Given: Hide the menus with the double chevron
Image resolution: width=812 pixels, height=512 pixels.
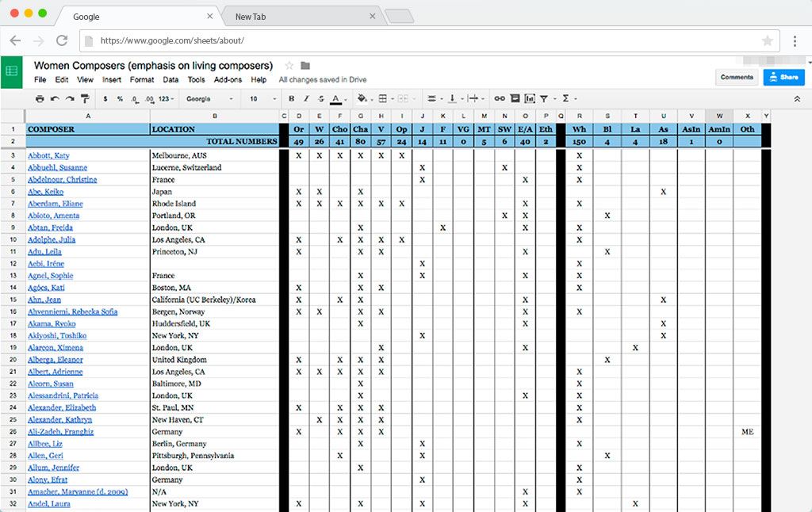Looking at the screenshot, I should (797, 98).
